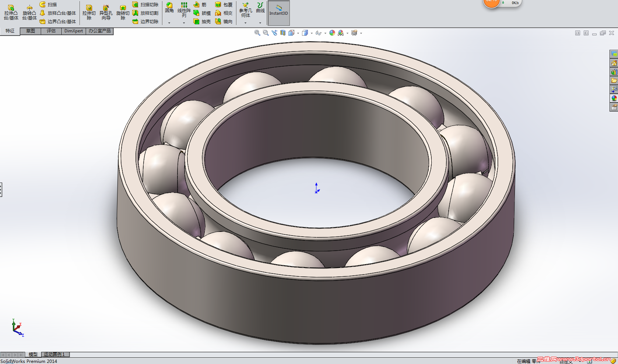Select the 线性阵列 linear pattern tool
The width and height of the screenshot is (618, 364).
tap(184, 10)
